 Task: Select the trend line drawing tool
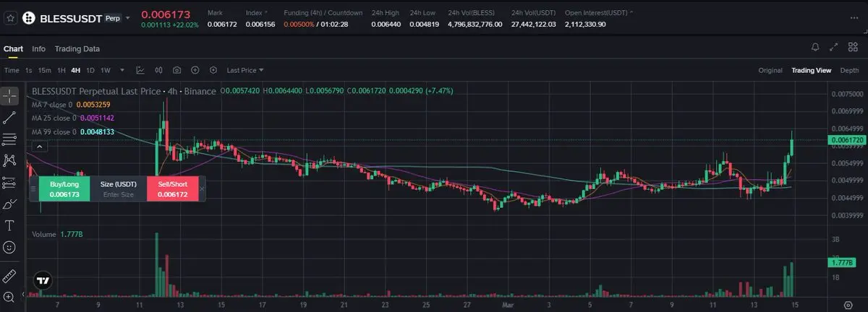[x=10, y=118]
